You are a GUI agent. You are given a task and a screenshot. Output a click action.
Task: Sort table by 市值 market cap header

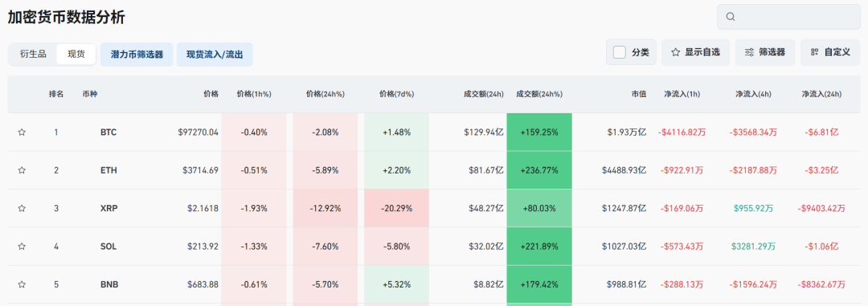(x=640, y=94)
